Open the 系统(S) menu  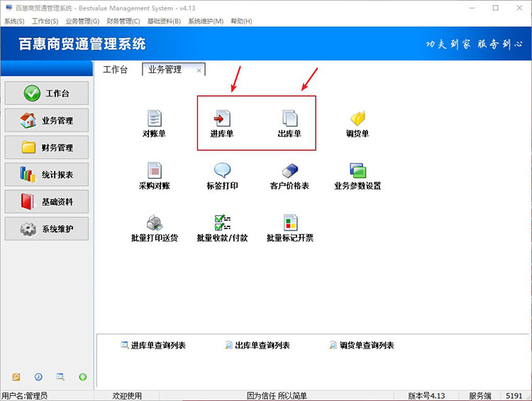point(14,21)
